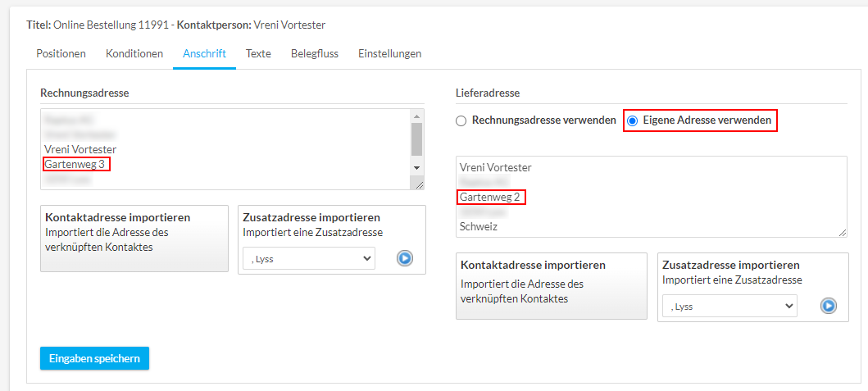Image resolution: width=868 pixels, height=391 pixels.
Task: Select the Anschrift tab
Action: 204,54
